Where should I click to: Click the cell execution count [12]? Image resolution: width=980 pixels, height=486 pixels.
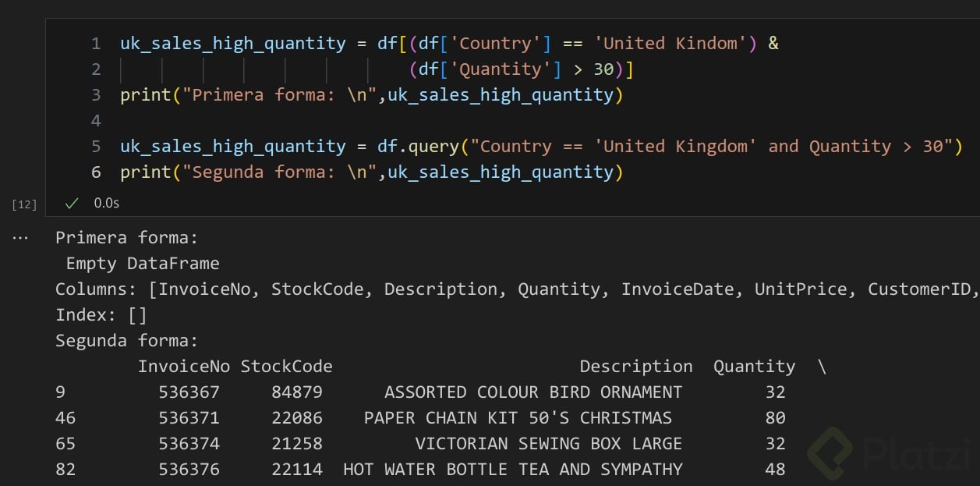click(x=25, y=204)
